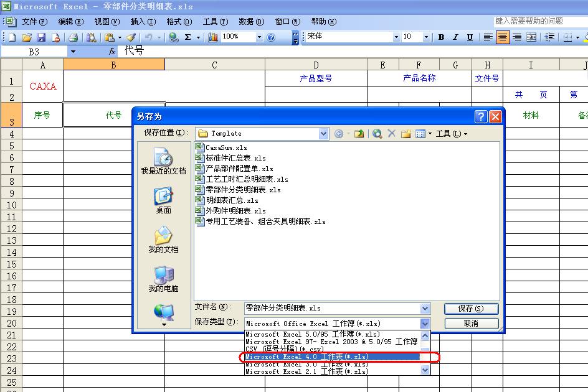Click the 保存 button
The image size is (588, 392).
471,309
